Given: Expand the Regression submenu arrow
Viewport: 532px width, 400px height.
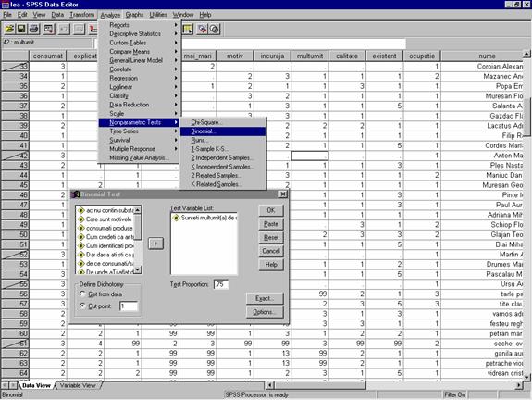Looking at the screenshot, I should pos(176,78).
